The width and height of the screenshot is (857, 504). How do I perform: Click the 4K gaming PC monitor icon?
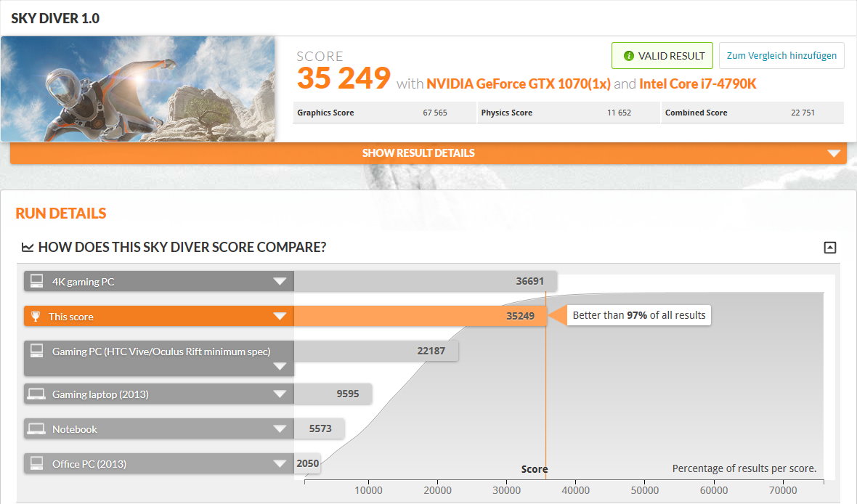[36, 282]
